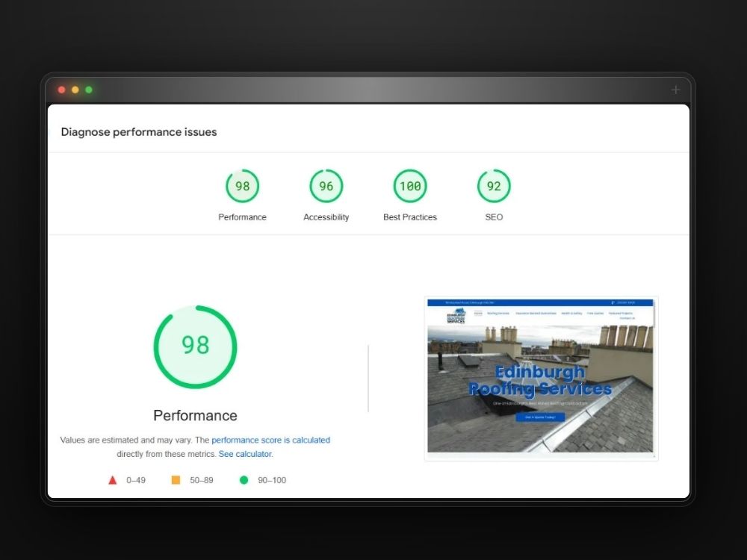Viewport: 747px width, 560px height.
Task: Click the green maximize window dot
Action: pos(89,90)
